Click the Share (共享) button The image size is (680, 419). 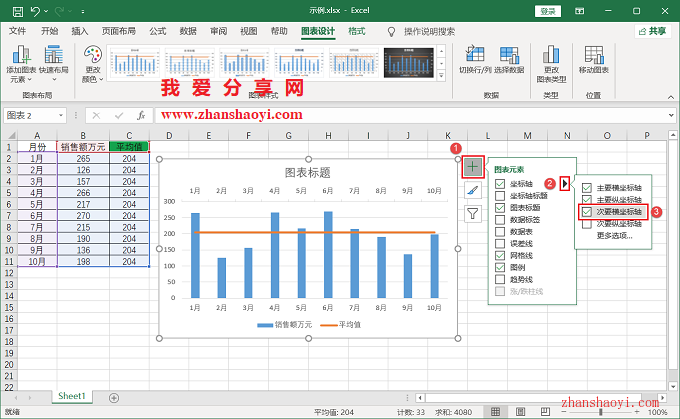653,31
